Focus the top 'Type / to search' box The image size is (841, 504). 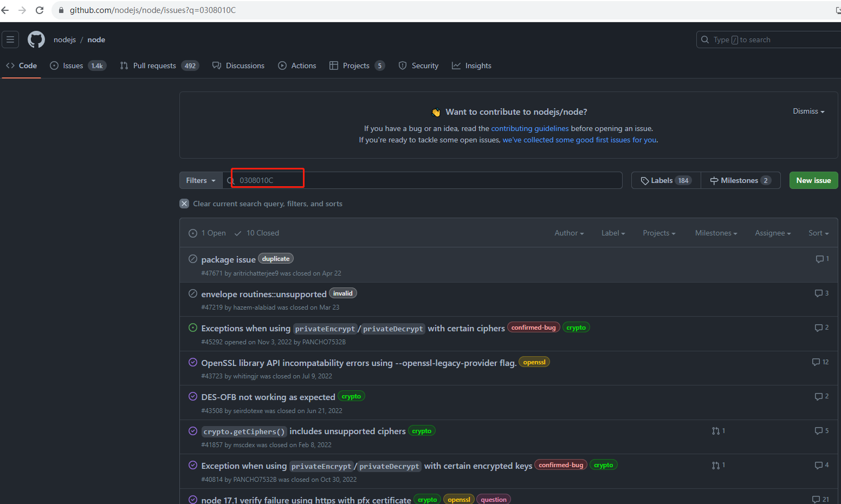click(x=769, y=40)
